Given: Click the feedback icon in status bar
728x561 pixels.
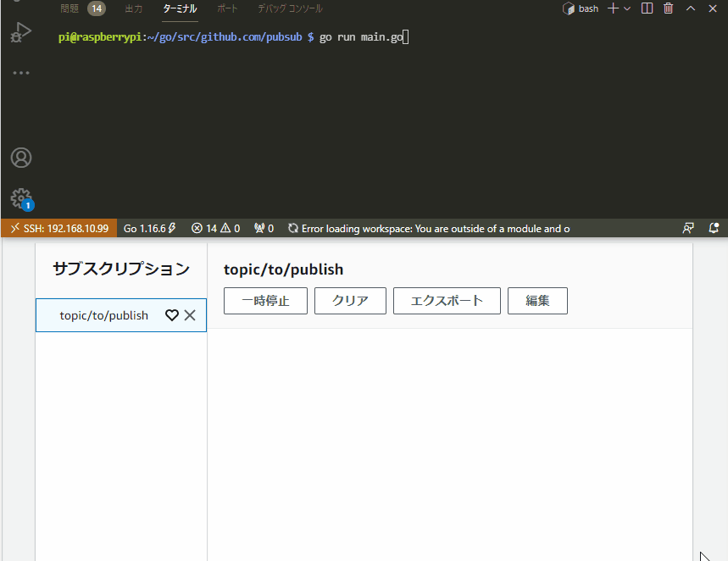Looking at the screenshot, I should [x=688, y=228].
